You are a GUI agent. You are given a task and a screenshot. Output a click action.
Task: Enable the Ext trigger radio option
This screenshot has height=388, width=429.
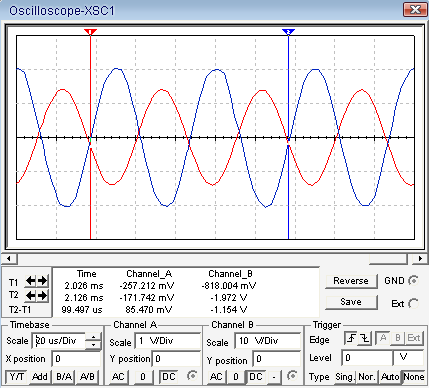(413, 303)
